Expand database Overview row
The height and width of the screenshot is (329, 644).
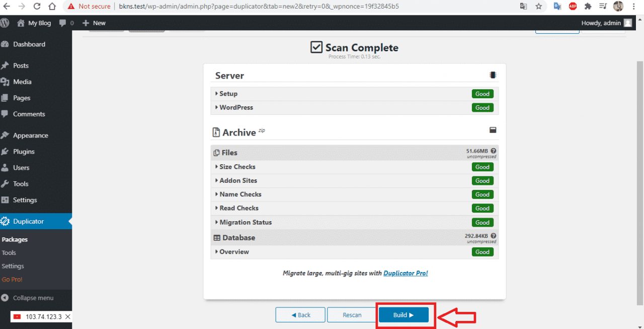click(x=354, y=252)
